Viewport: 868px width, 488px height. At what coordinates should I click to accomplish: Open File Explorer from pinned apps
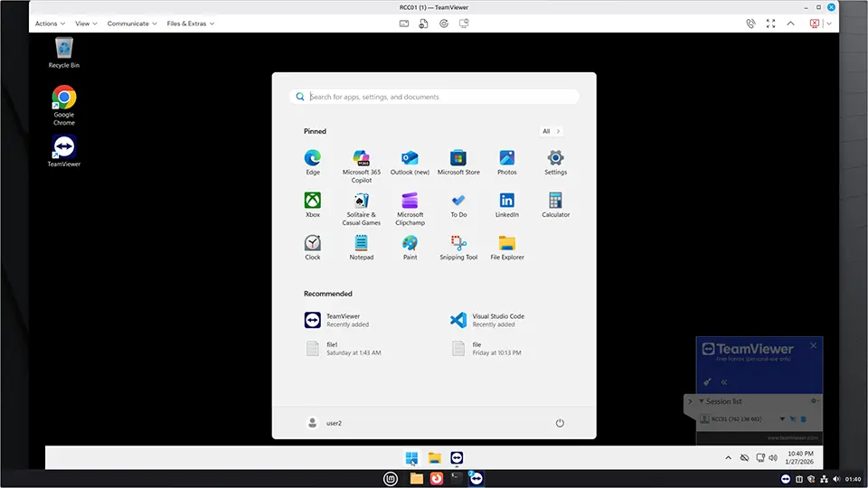506,248
